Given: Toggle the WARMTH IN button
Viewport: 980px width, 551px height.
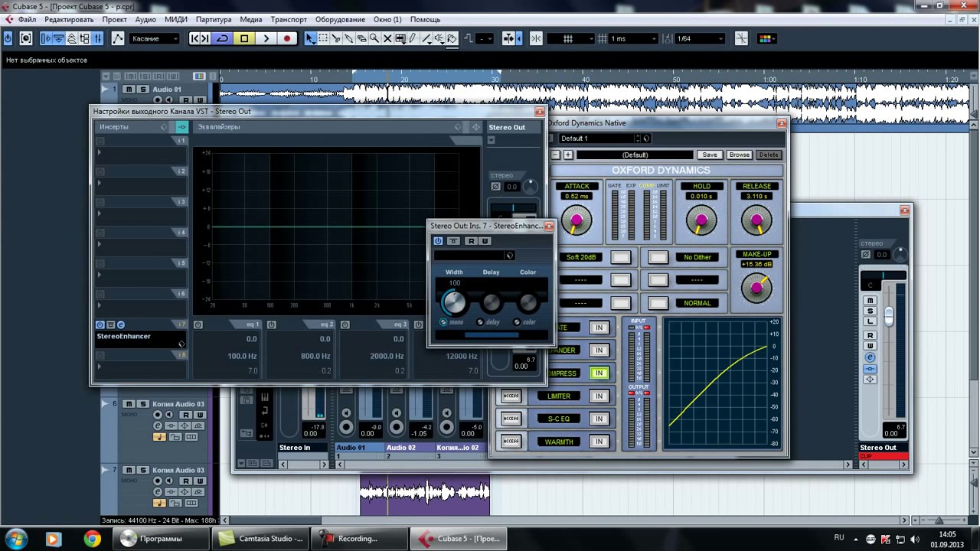Looking at the screenshot, I should (599, 442).
